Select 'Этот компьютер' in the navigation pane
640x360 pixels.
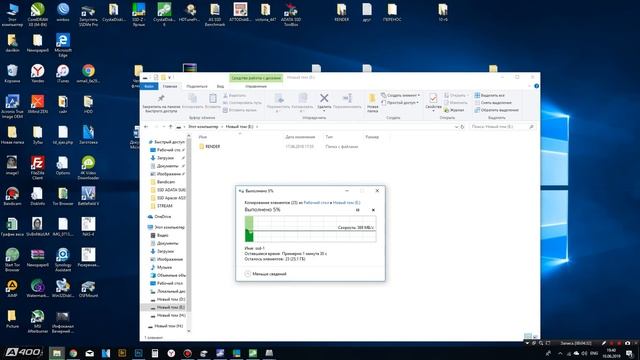coord(167,227)
